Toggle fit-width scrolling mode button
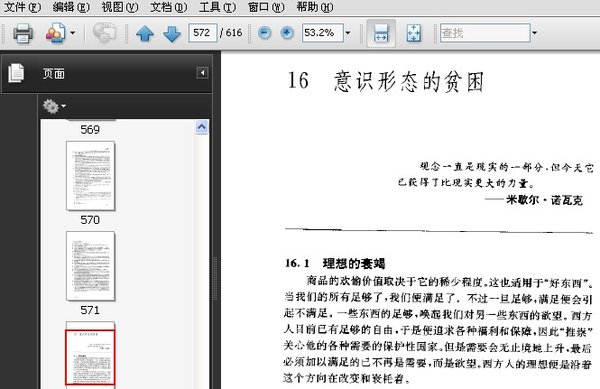This screenshot has width=600, height=389. [381, 33]
